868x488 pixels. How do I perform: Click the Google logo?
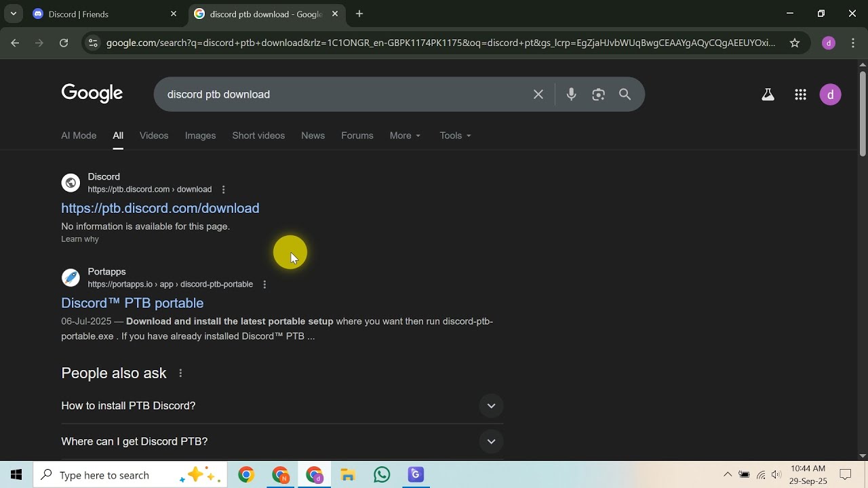point(92,94)
